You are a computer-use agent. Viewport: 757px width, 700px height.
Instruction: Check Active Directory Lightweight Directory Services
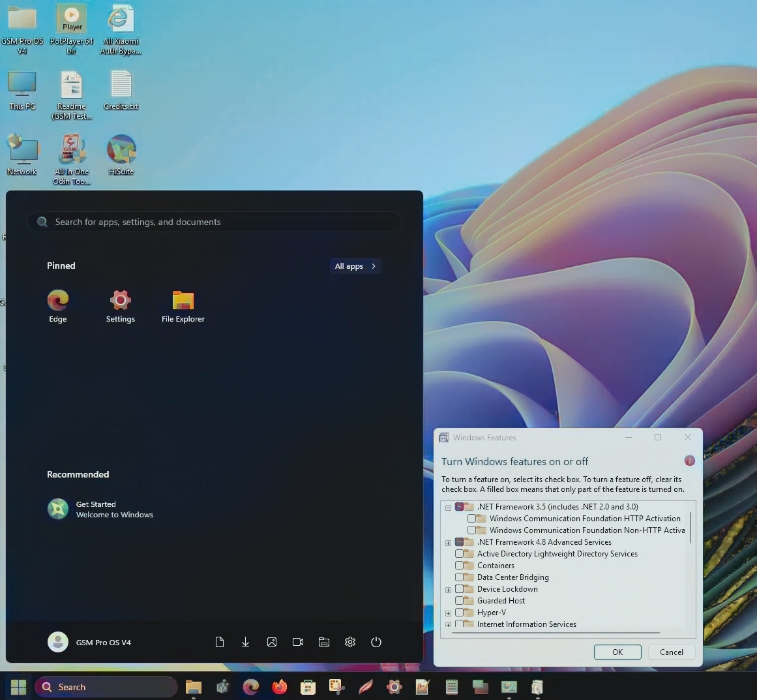[459, 554]
